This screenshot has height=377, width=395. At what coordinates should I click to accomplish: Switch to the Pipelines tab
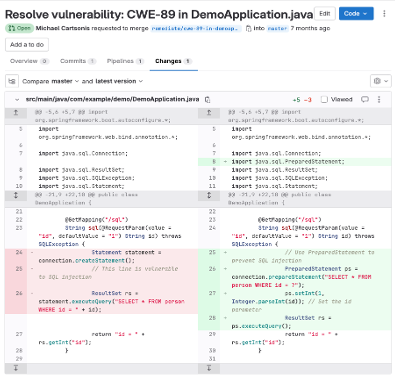125,61
